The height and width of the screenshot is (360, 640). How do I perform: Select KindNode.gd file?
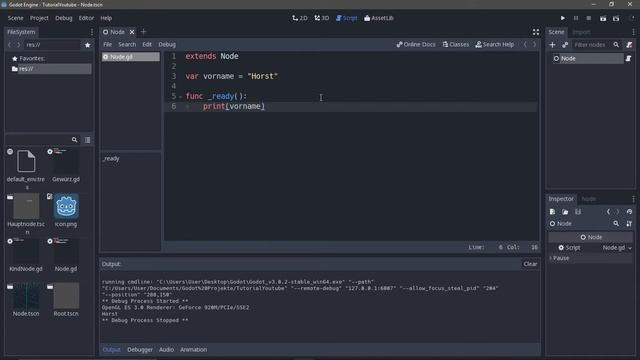pos(26,255)
